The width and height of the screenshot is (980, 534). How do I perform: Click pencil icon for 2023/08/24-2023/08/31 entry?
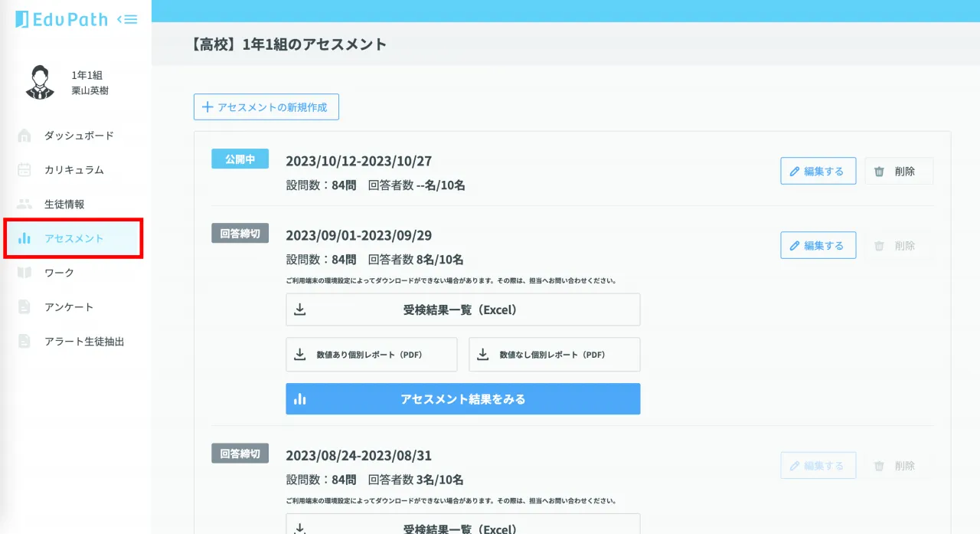pyautogui.click(x=795, y=465)
